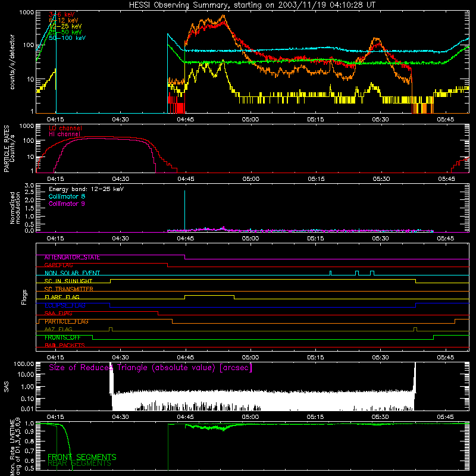Viewport: 476px width, 476px height.
Task: Click the 04:45 time label under the count-rate panel
Action: (x=186, y=120)
